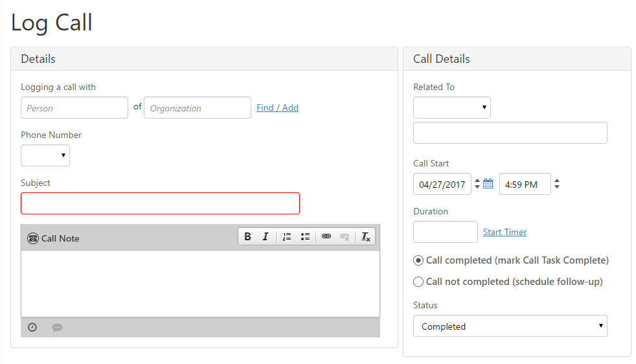636x364 pixels.
Task: Open the Phone Number dropdown
Action: click(x=45, y=155)
